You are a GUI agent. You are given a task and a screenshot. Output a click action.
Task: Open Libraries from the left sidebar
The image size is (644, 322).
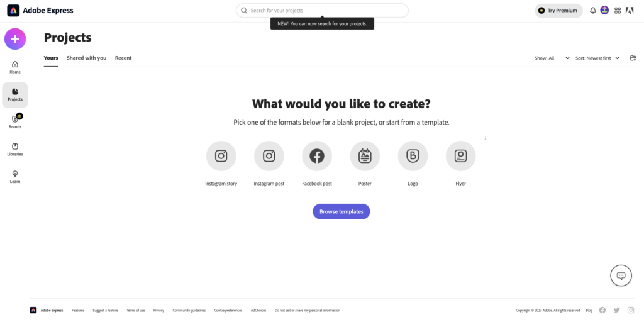(x=15, y=149)
